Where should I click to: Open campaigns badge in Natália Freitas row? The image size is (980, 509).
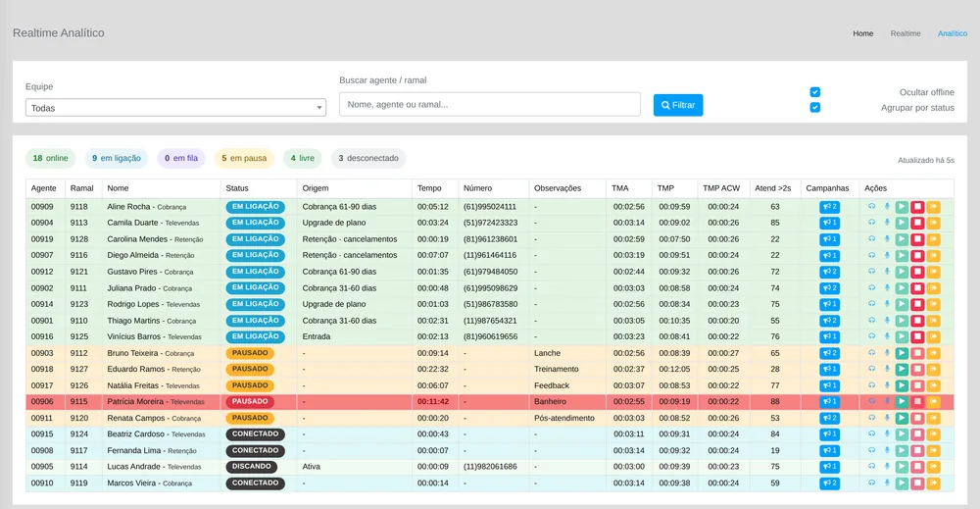pyautogui.click(x=829, y=385)
